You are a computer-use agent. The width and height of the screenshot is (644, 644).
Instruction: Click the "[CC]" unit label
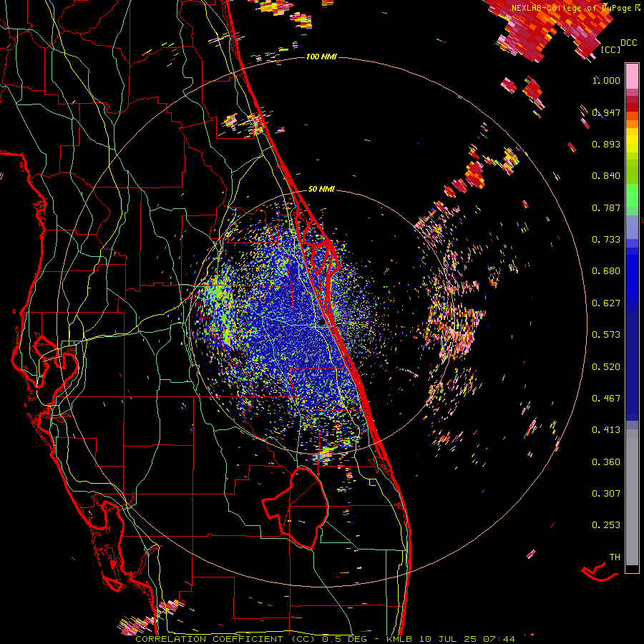611,49
